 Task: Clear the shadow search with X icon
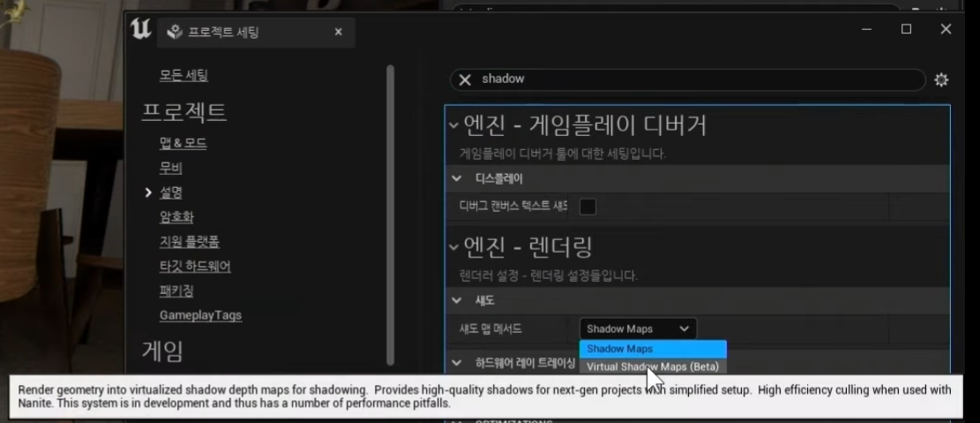click(x=465, y=79)
